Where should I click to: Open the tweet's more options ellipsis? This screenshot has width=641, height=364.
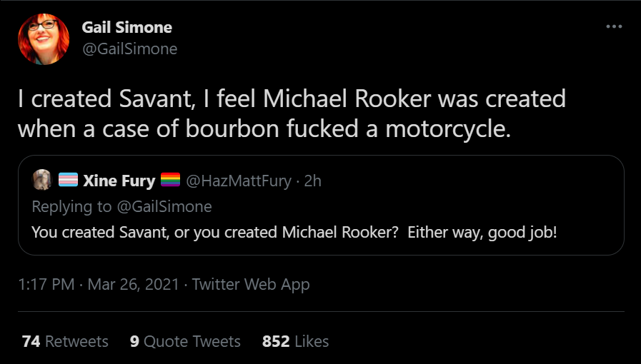pos(614,27)
